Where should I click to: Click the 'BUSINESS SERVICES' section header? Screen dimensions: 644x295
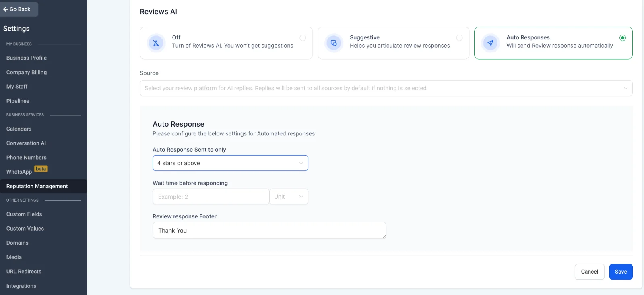pos(25,115)
